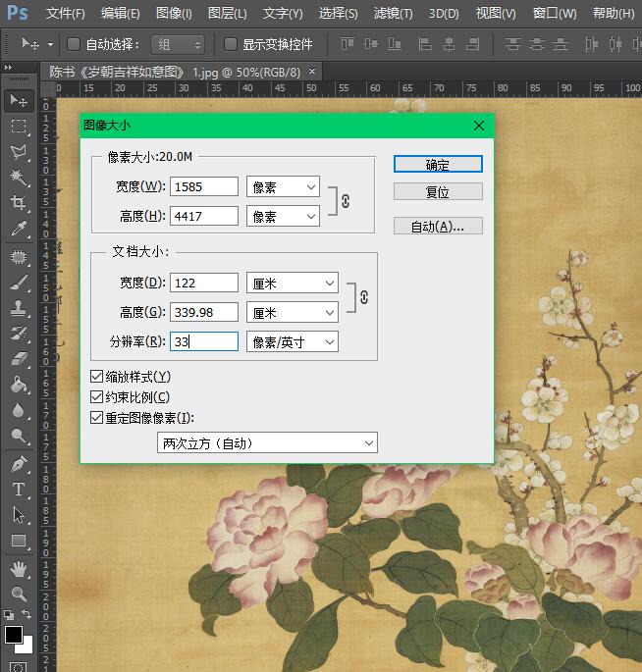Open the 文件(F) menu
This screenshot has width=642, height=672.
click(x=65, y=14)
